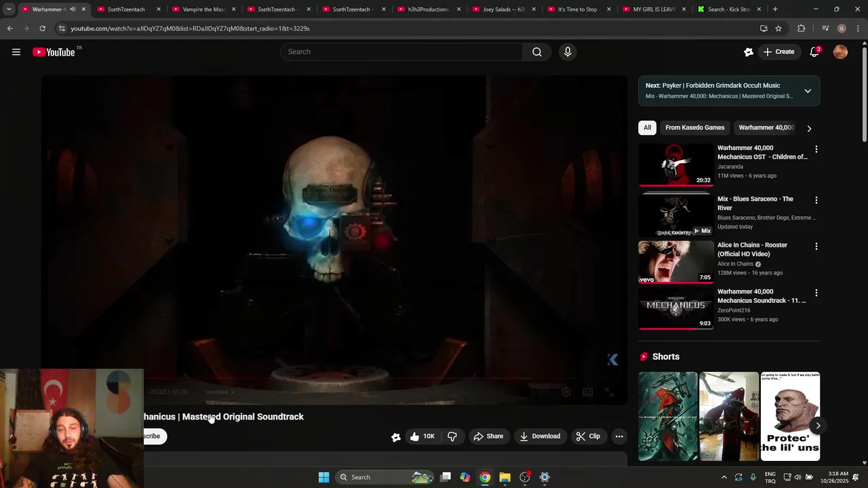Open the Windows Start menu
The height and width of the screenshot is (488, 868).
tap(324, 477)
